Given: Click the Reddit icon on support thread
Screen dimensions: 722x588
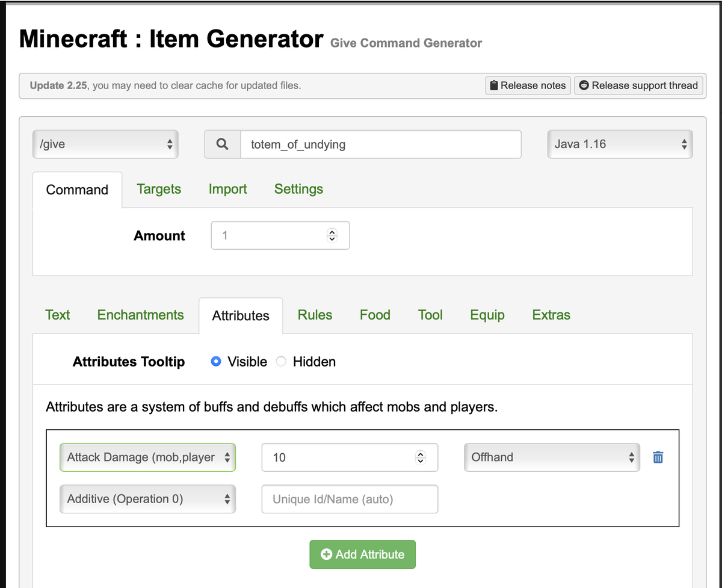Looking at the screenshot, I should [x=584, y=85].
